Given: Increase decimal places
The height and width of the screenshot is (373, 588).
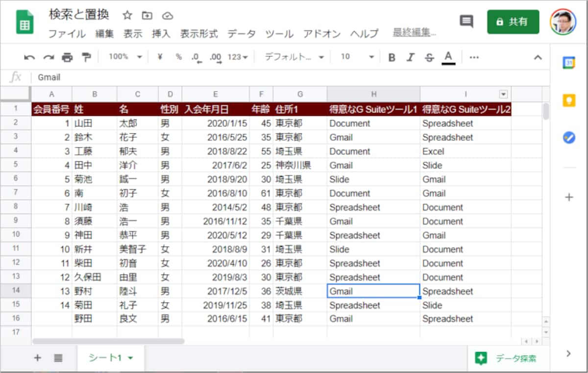Looking at the screenshot, I should click(216, 57).
